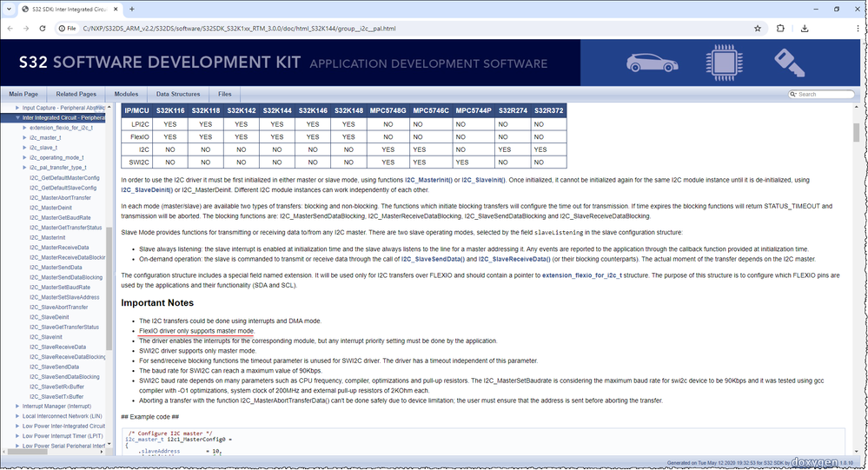Go forward with the forward arrow
Viewport: 868px width, 470px height.
point(26,28)
